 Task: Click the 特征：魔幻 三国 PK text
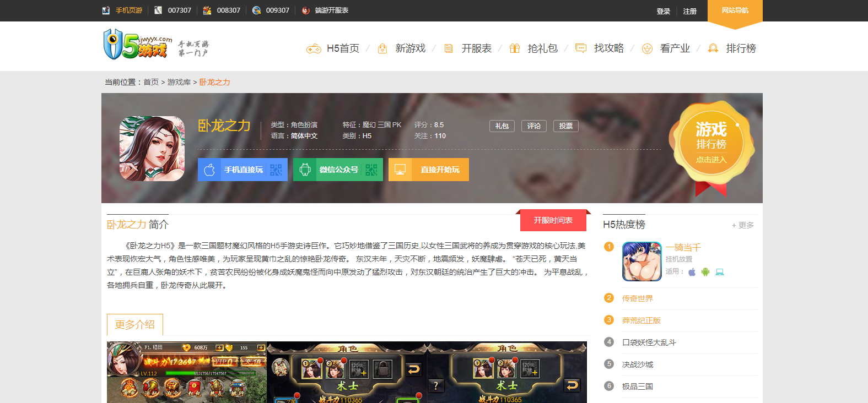[x=372, y=125]
